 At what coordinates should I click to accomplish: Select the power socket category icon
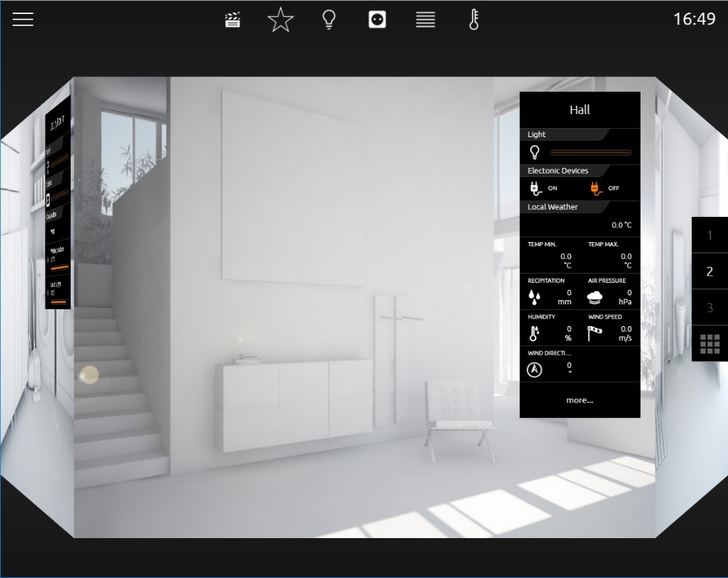pyautogui.click(x=377, y=20)
